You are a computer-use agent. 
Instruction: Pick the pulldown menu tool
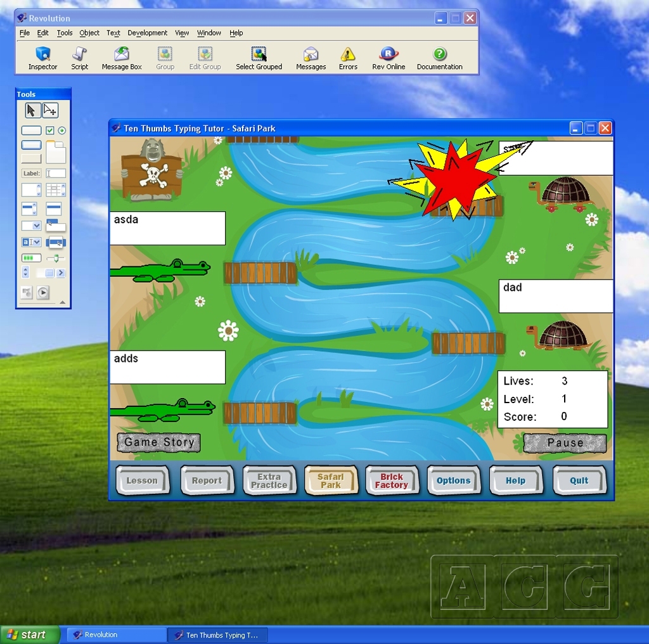(x=56, y=225)
